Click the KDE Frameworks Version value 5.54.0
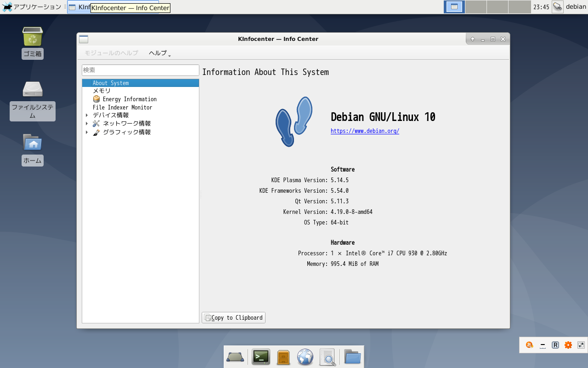 coord(339,191)
